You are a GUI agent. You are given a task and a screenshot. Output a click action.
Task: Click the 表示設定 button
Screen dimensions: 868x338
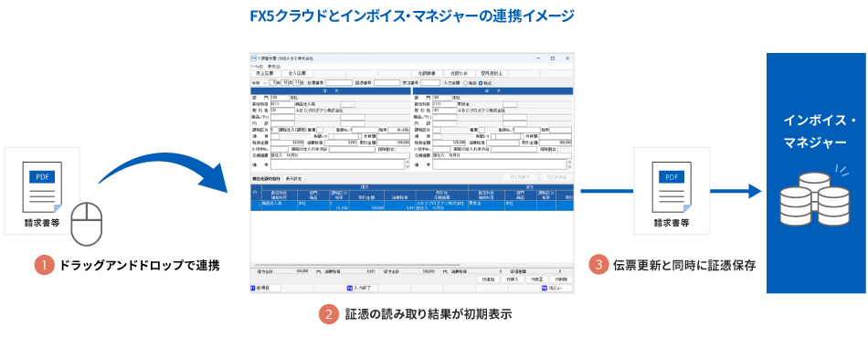(294, 179)
